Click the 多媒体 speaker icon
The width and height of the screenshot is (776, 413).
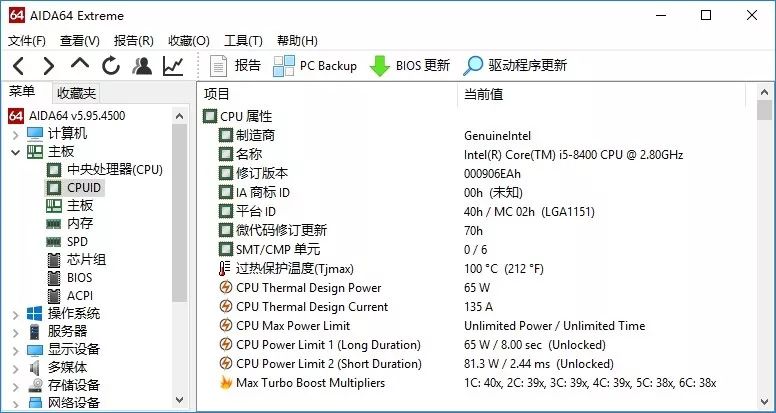point(35,368)
